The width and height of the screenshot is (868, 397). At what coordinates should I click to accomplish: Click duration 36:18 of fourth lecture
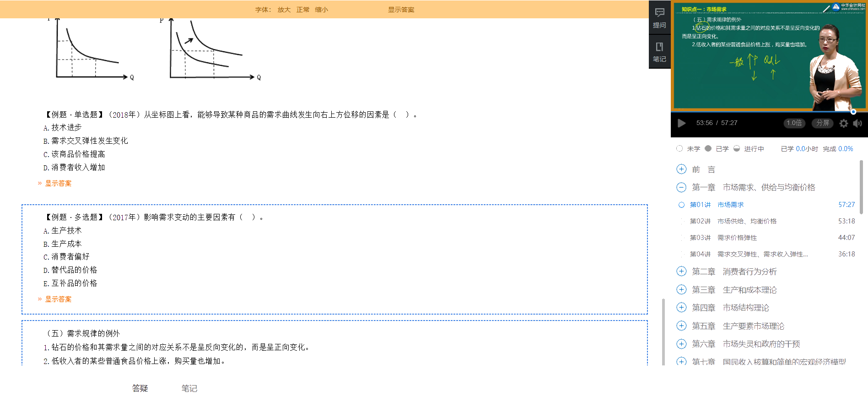pyautogui.click(x=846, y=254)
